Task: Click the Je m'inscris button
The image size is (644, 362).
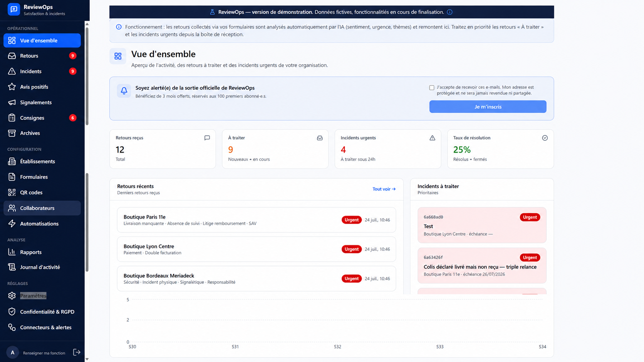Action: [488, 107]
